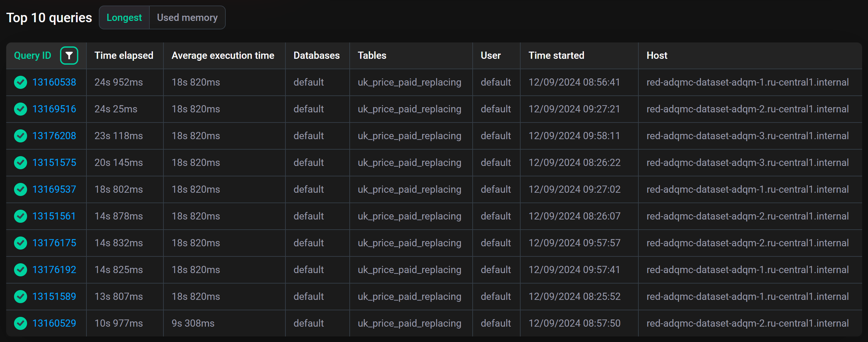Click the success indicator for query 13151575
Viewport: 868px width, 342px height.
pyautogui.click(x=20, y=163)
